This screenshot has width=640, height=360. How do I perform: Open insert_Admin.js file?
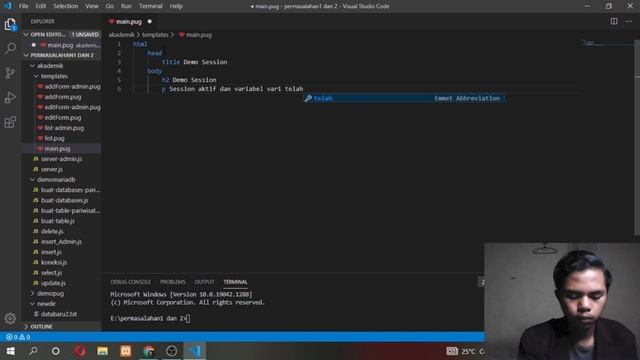point(61,242)
